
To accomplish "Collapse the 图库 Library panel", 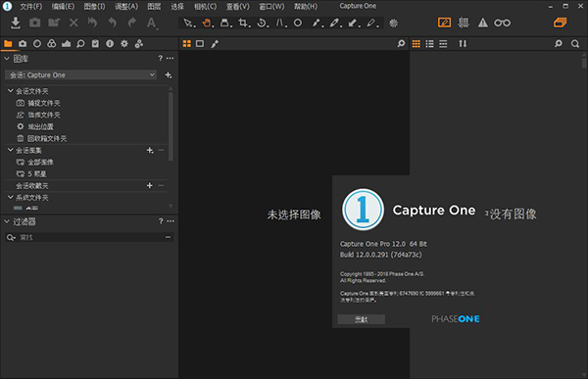I will [7, 59].
